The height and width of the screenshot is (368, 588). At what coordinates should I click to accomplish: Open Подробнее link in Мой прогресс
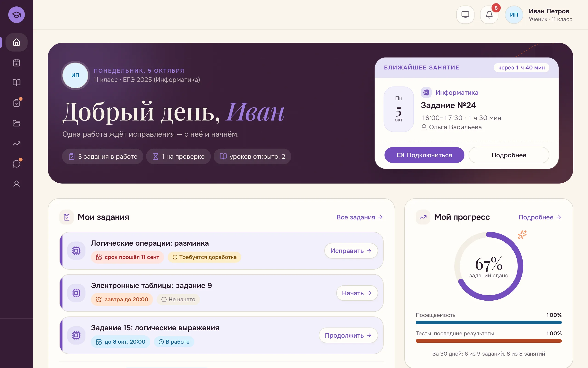(x=540, y=217)
